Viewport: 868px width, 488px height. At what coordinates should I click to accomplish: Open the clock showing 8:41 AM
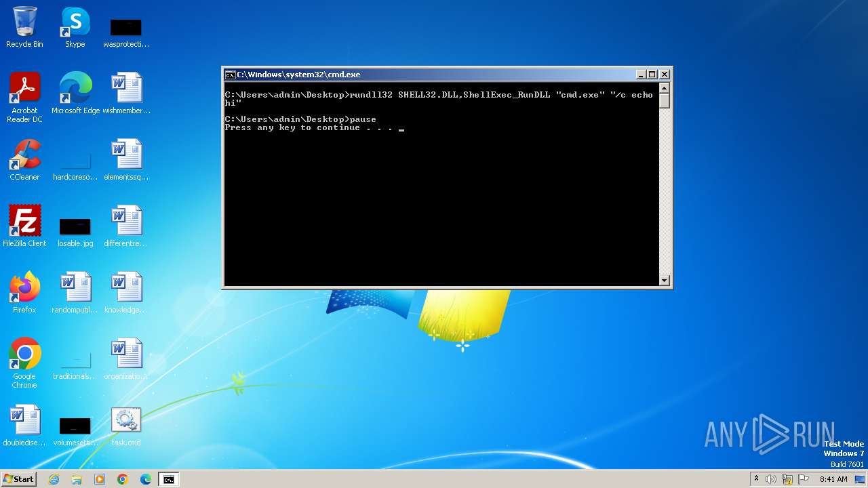click(x=833, y=479)
